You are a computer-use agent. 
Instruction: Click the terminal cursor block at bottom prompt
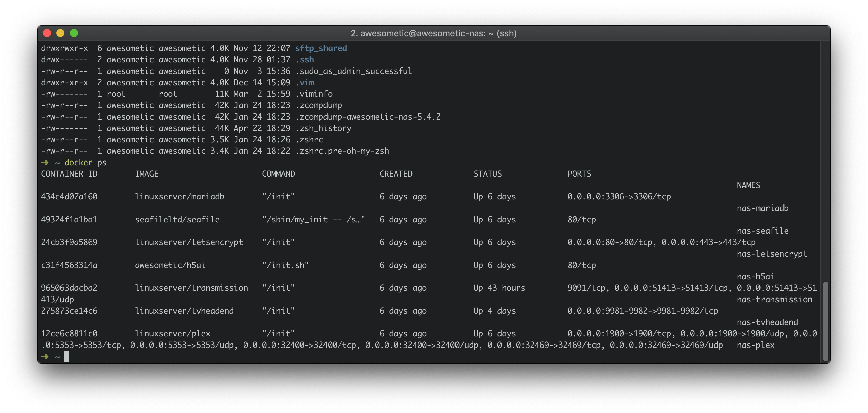pos(67,356)
